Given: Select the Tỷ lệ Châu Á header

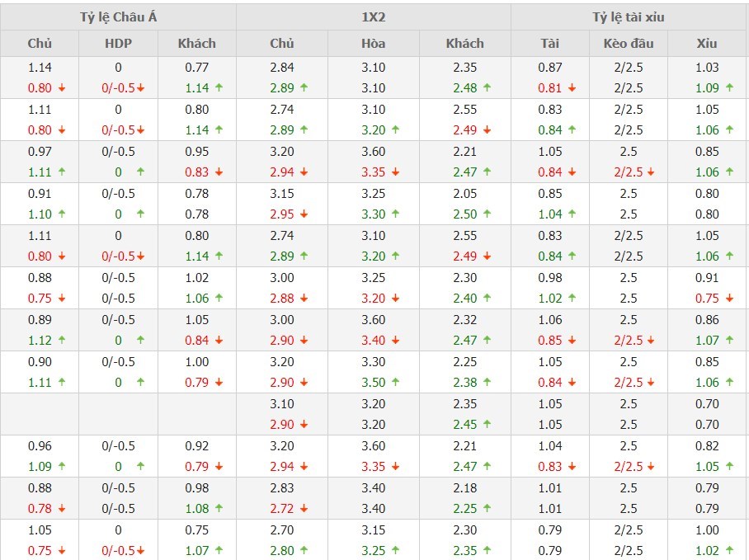Looking at the screenshot, I should 119,17.
